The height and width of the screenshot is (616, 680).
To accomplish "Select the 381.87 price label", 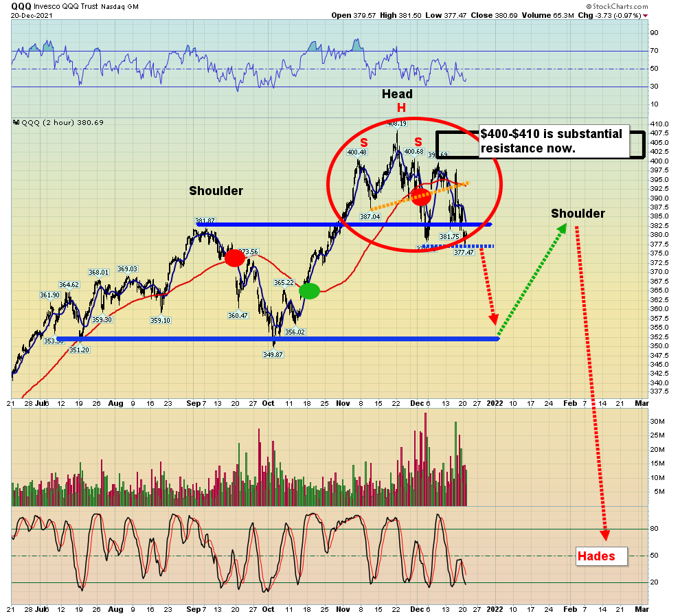I will (x=205, y=221).
